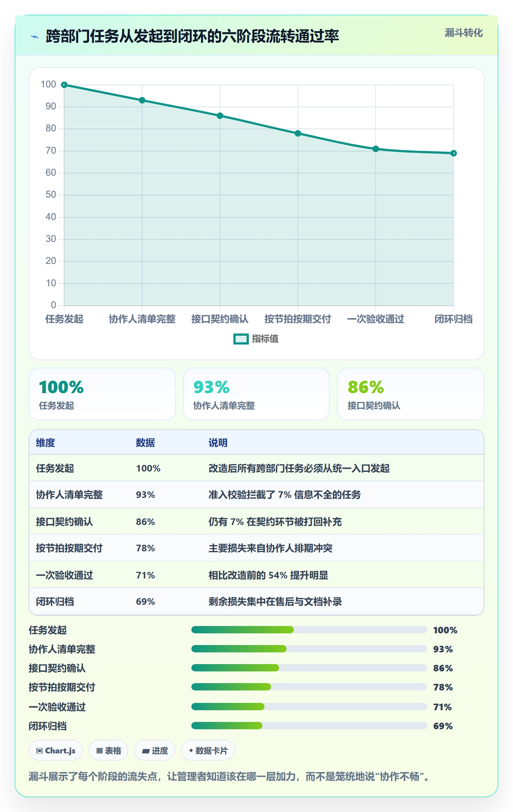The image size is (513, 812).
Task: Click the chart point for 任务发起
Action: tap(64, 85)
